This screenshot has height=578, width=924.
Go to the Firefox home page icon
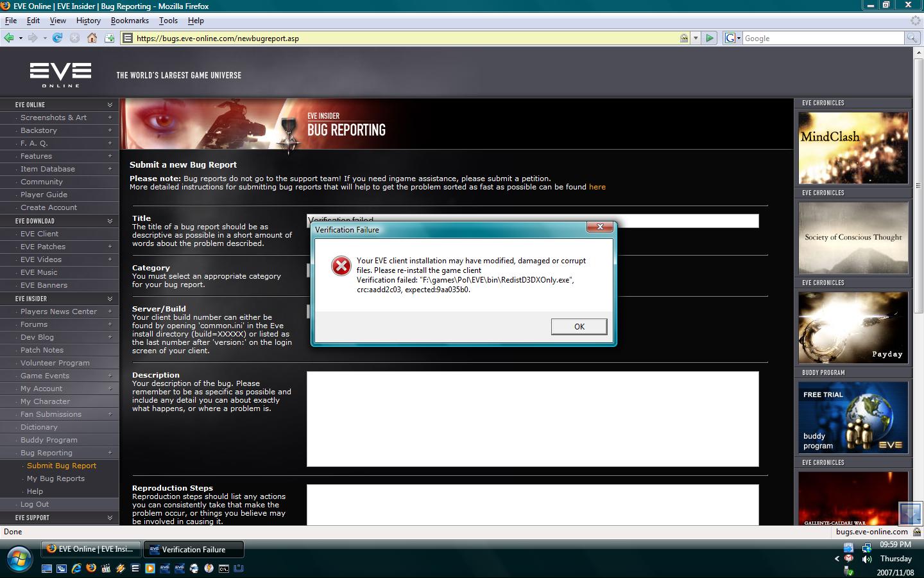(x=92, y=38)
